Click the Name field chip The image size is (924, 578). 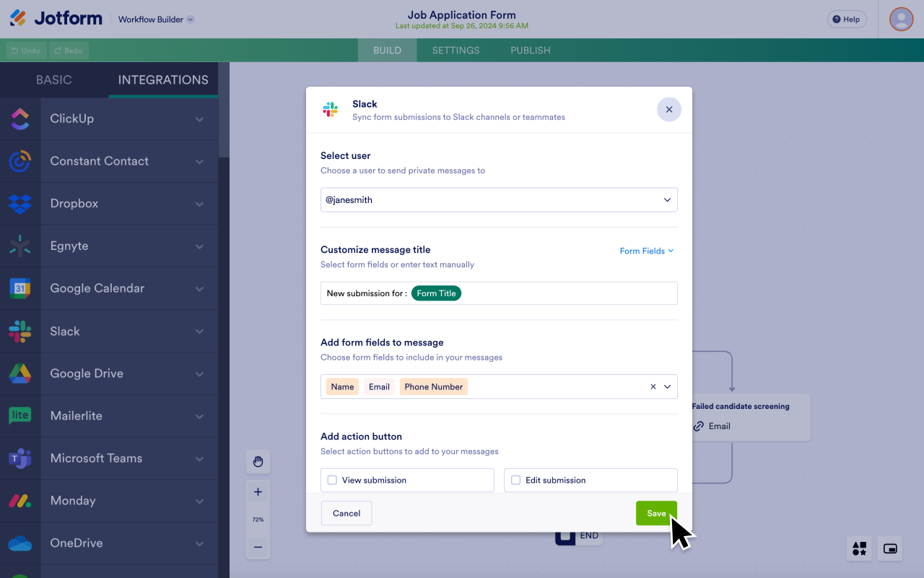342,387
